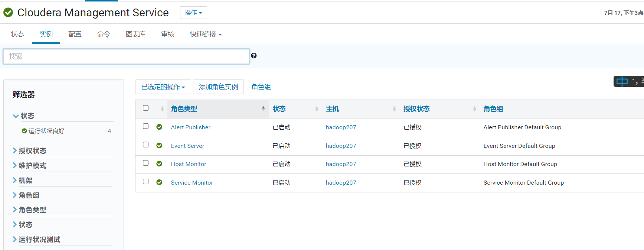Click the 角色组 column header

pos(493,109)
